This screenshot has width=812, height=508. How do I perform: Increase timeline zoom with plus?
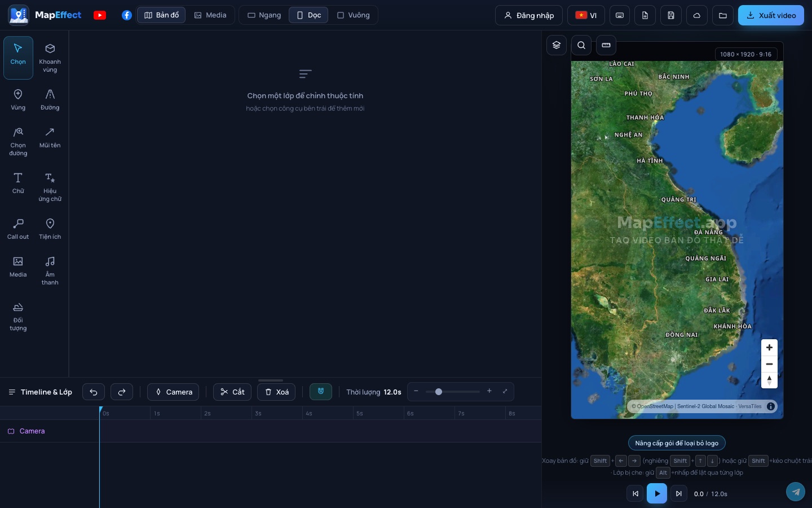(x=489, y=391)
